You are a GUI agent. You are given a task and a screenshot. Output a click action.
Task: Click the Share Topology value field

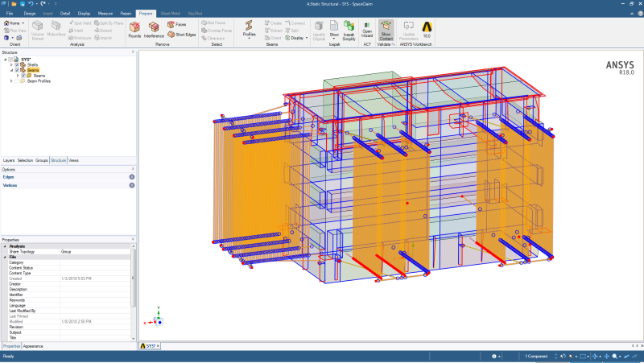[x=95, y=252]
